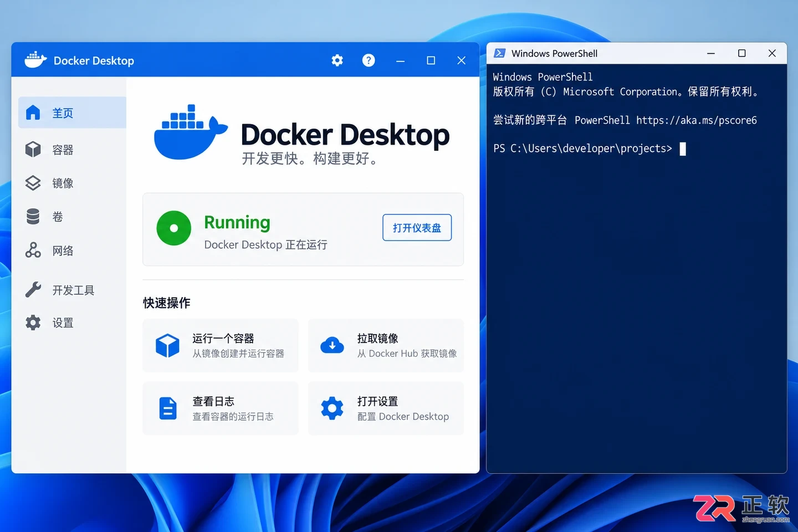Open the 容器 section
The width and height of the screenshot is (798, 532).
coord(63,150)
